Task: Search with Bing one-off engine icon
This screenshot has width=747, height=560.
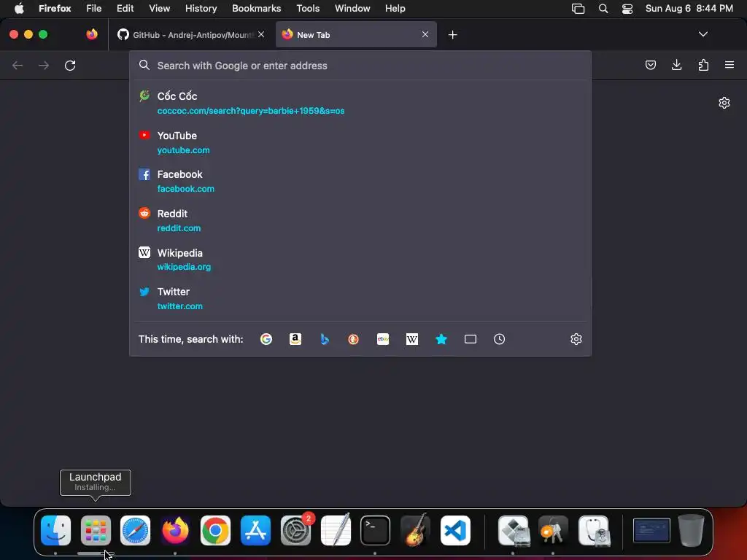Action: (x=325, y=339)
